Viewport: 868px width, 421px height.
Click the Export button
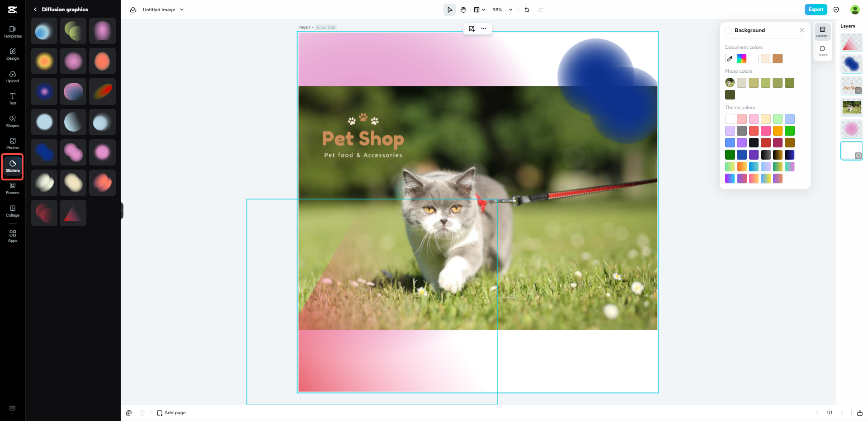816,9
